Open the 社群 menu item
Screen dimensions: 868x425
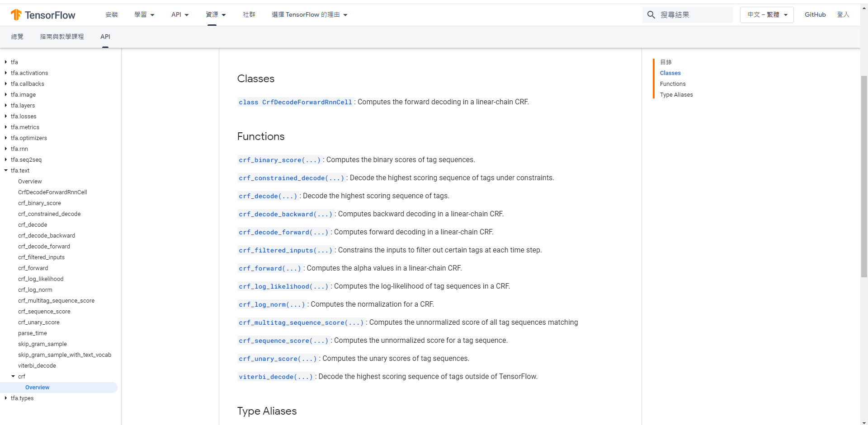249,14
